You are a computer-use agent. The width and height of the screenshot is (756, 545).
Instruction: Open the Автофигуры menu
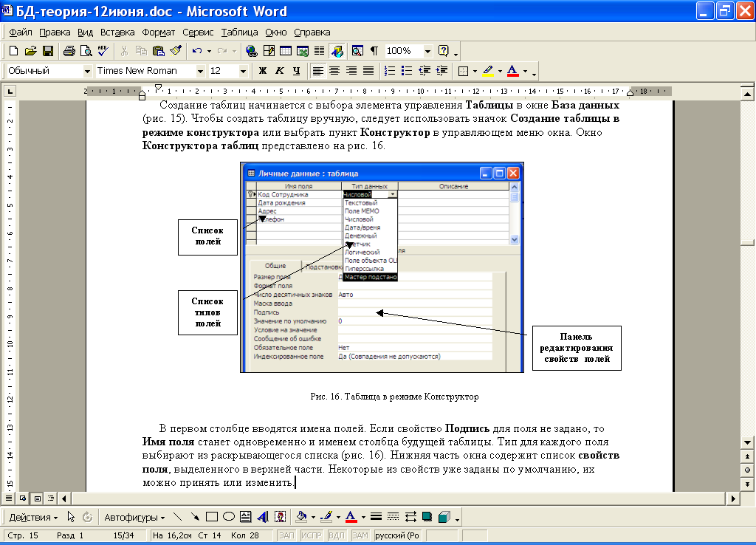134,517
